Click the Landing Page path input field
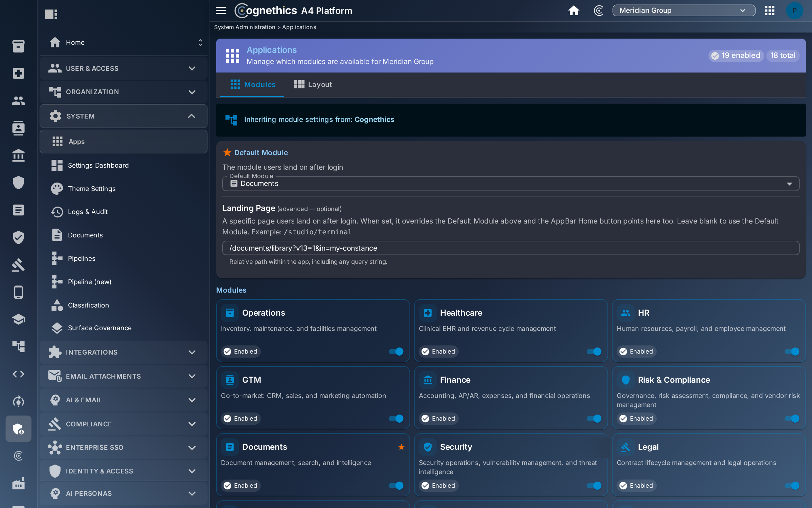The width and height of the screenshot is (812, 508). [x=511, y=248]
